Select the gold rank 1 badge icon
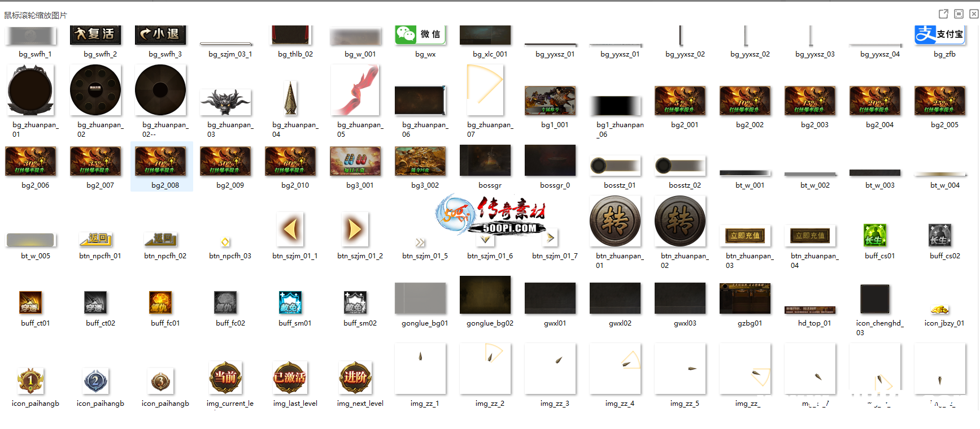980x429 pixels. click(x=31, y=381)
